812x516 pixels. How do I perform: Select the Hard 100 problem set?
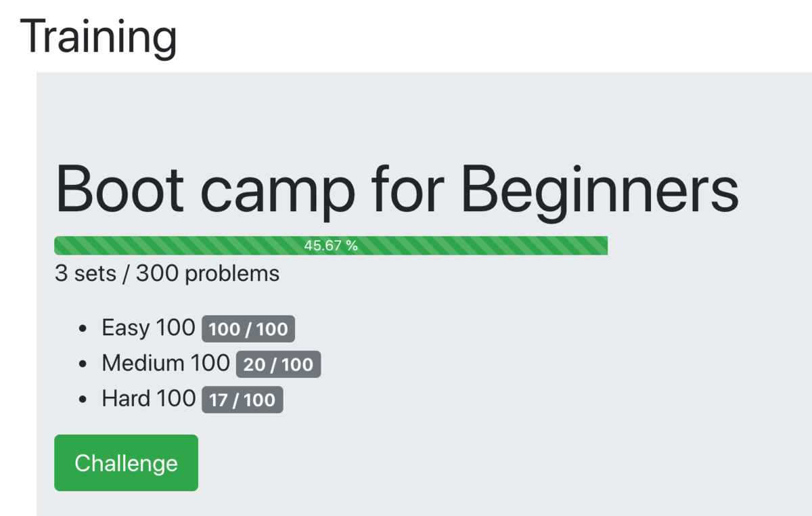[149, 398]
